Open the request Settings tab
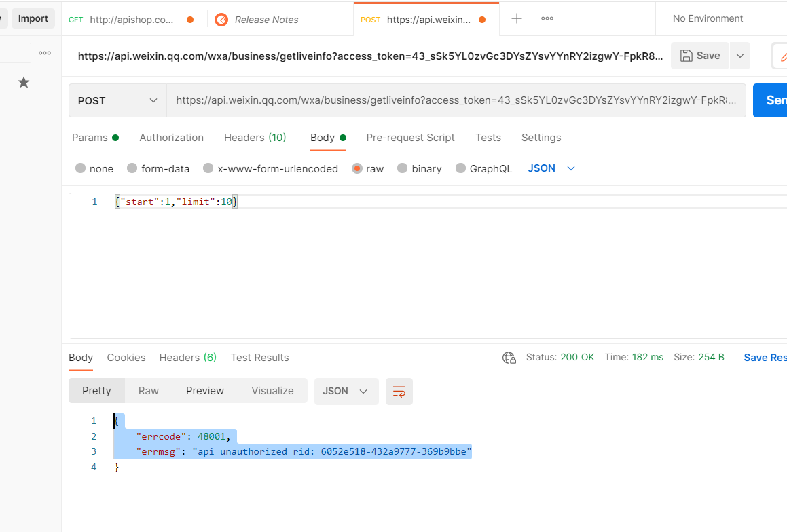This screenshot has height=532, width=787. pyautogui.click(x=541, y=138)
